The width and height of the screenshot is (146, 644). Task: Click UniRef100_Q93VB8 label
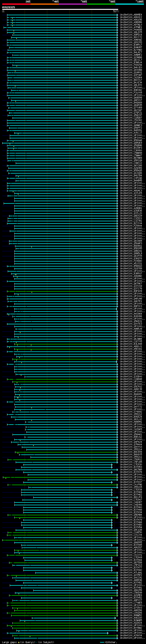pos(131,70)
